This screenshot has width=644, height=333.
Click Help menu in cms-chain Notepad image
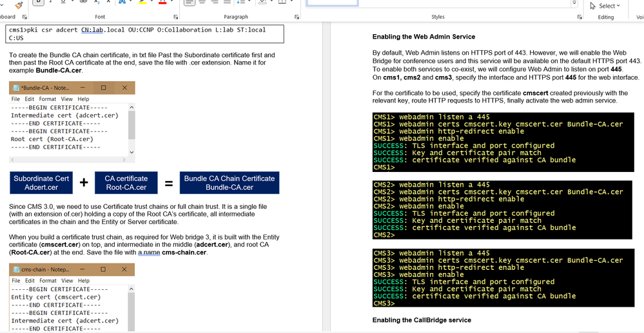click(83, 281)
